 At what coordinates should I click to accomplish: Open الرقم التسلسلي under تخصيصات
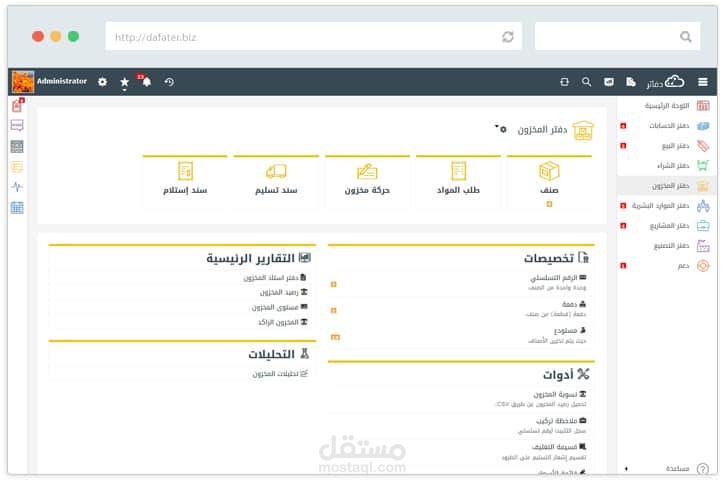(x=553, y=278)
